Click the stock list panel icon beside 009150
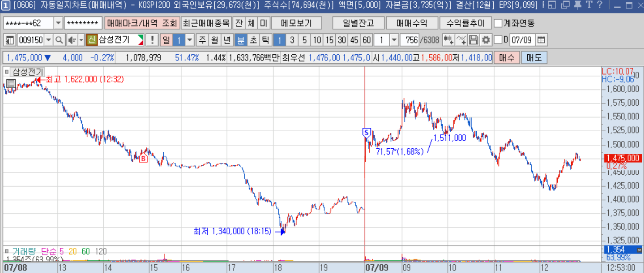This screenshot has height=273, width=644. coord(10,40)
